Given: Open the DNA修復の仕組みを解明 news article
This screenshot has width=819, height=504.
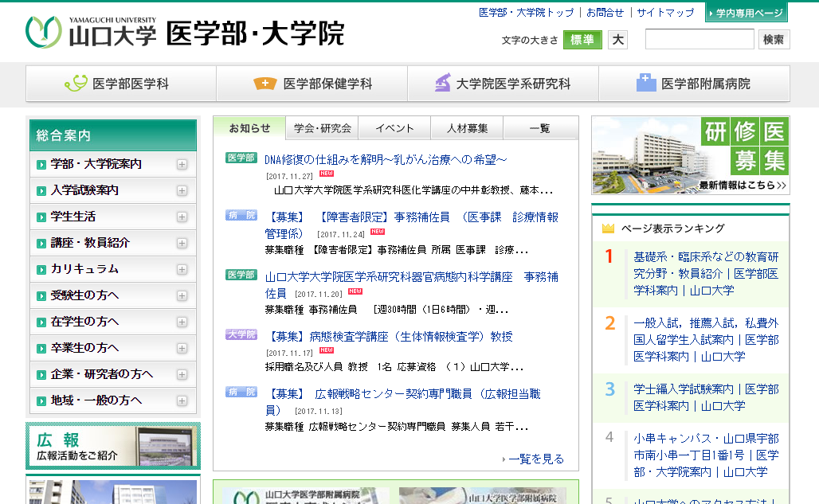Looking at the screenshot, I should click(x=386, y=160).
